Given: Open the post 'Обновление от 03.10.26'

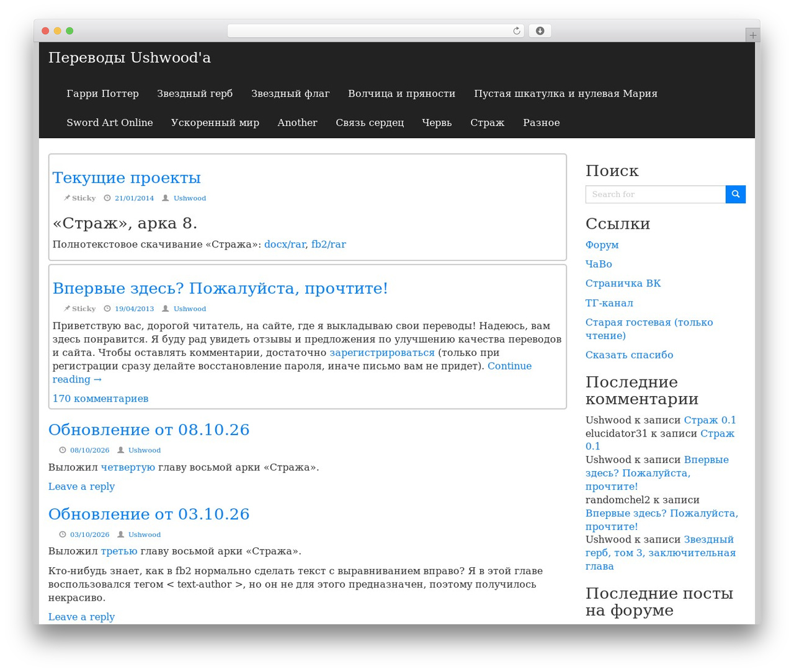Looking at the screenshot, I should (149, 514).
